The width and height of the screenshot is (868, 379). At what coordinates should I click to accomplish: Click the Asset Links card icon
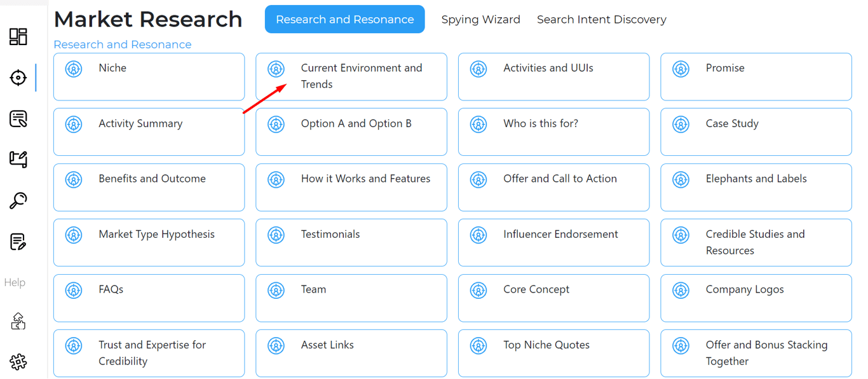tap(276, 345)
